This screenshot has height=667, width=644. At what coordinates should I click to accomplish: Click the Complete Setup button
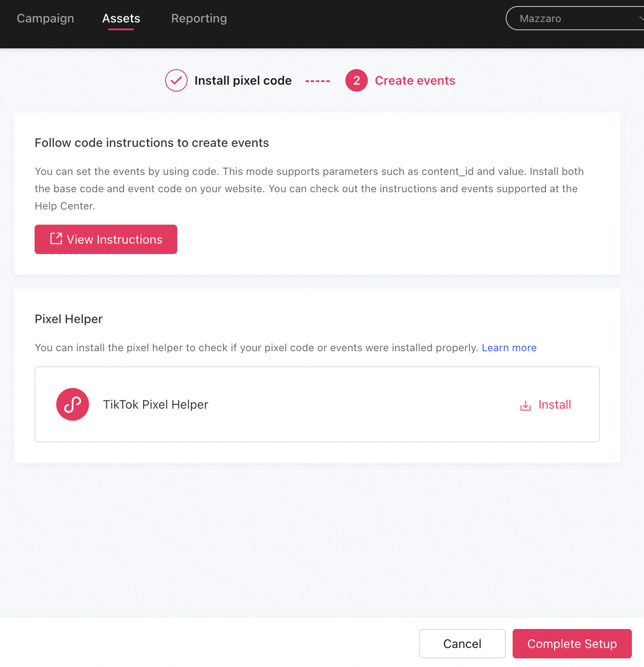[x=572, y=644]
